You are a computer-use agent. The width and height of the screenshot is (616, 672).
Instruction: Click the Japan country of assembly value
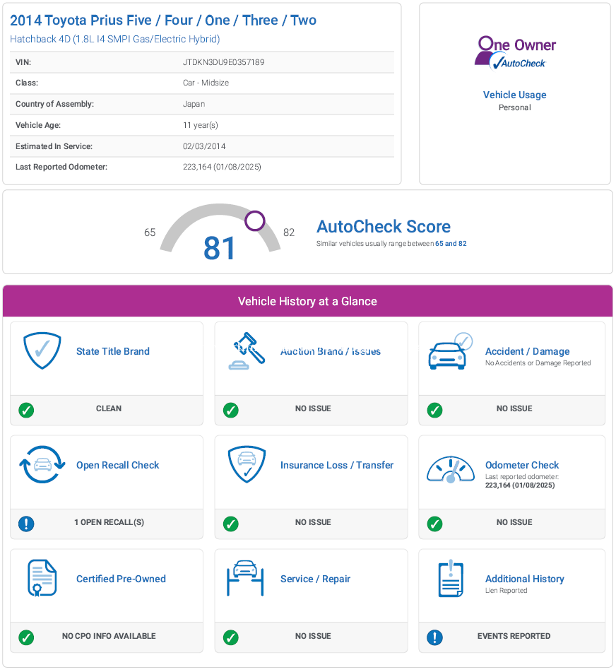click(x=194, y=104)
